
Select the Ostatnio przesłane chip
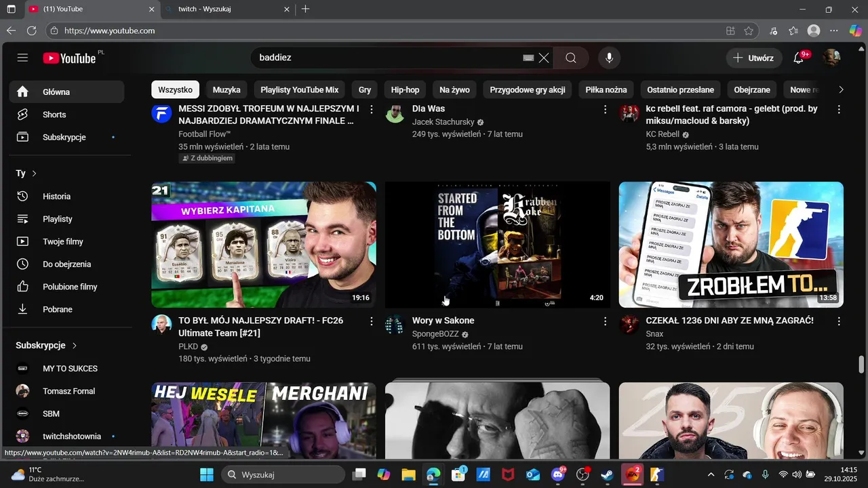(680, 89)
